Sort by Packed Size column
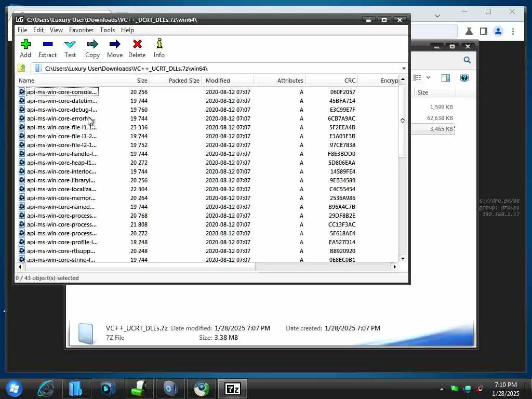This screenshot has width=532, height=399. [x=176, y=81]
